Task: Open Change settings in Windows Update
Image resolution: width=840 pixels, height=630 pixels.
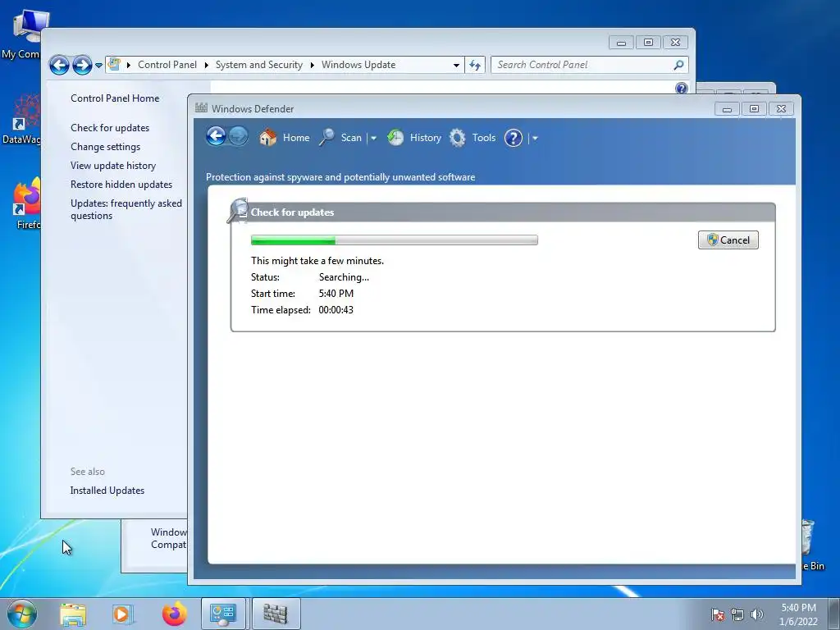Action: tap(106, 146)
